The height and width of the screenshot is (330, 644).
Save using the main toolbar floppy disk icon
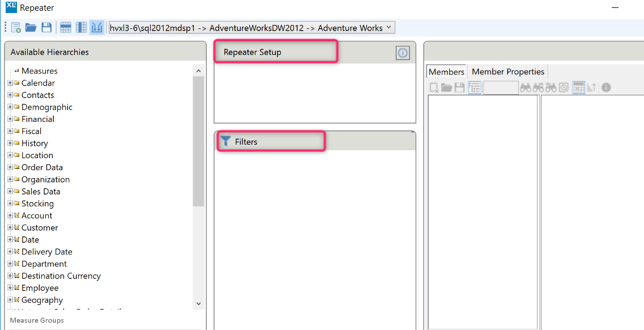coord(46,28)
